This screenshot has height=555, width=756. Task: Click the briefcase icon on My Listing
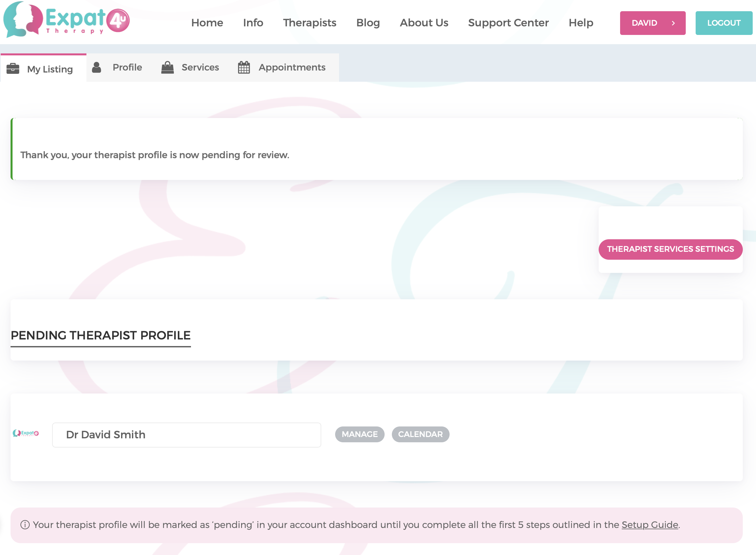13,69
